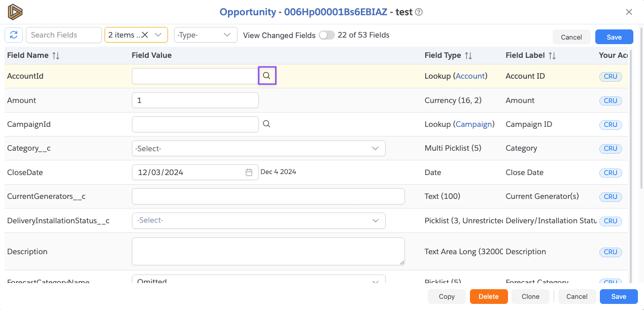Sort by Field Name column arrows
The height and width of the screenshot is (310, 644).
pos(56,56)
